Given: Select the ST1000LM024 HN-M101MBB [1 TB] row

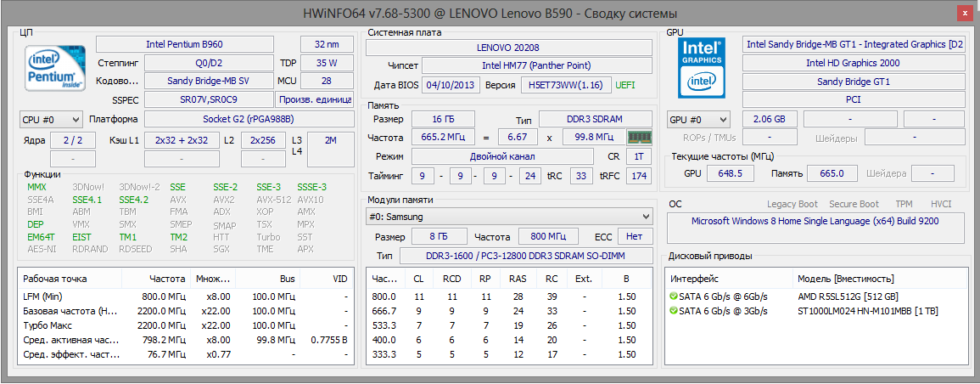Looking at the screenshot, I should point(815,311).
